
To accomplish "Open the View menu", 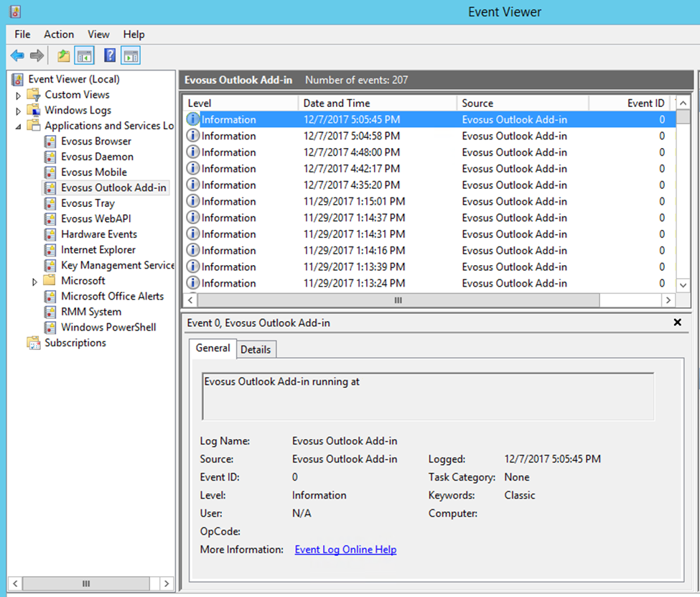I will pos(98,34).
